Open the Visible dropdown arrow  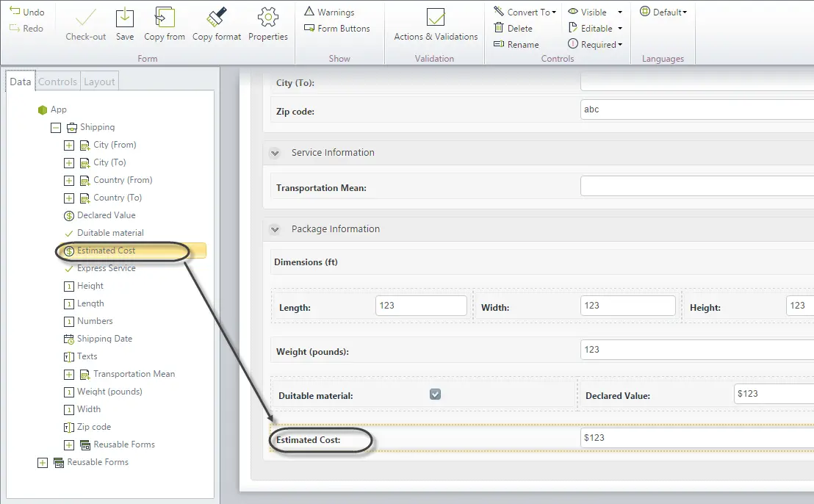pos(620,12)
